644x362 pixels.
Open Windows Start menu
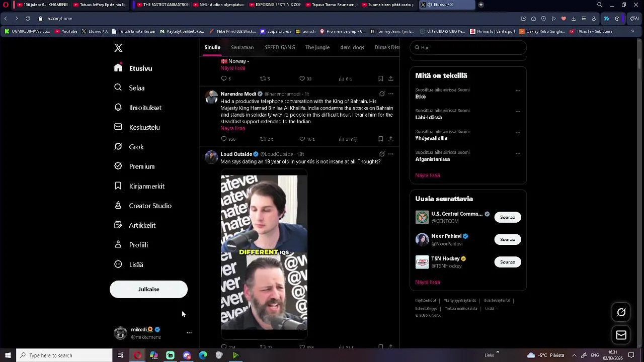click(x=8, y=355)
